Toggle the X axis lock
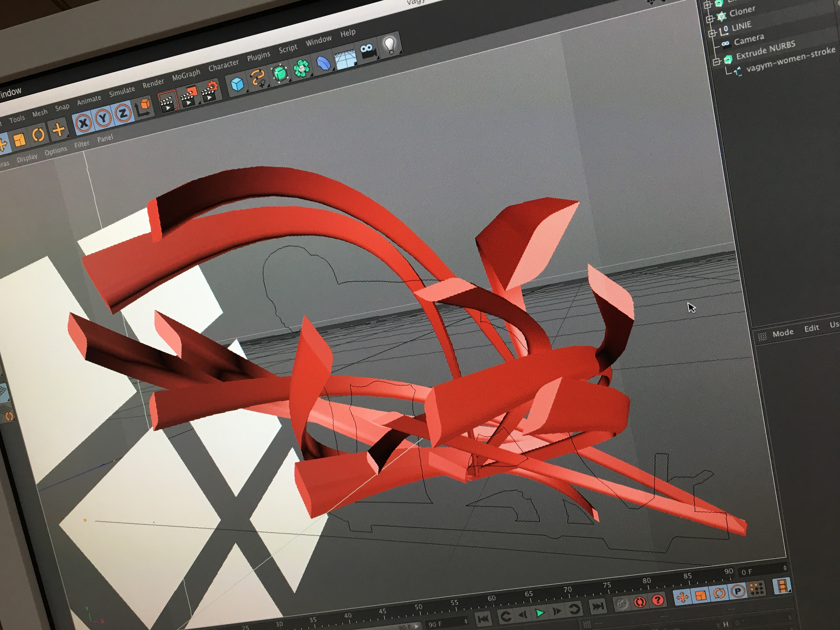 84,123
